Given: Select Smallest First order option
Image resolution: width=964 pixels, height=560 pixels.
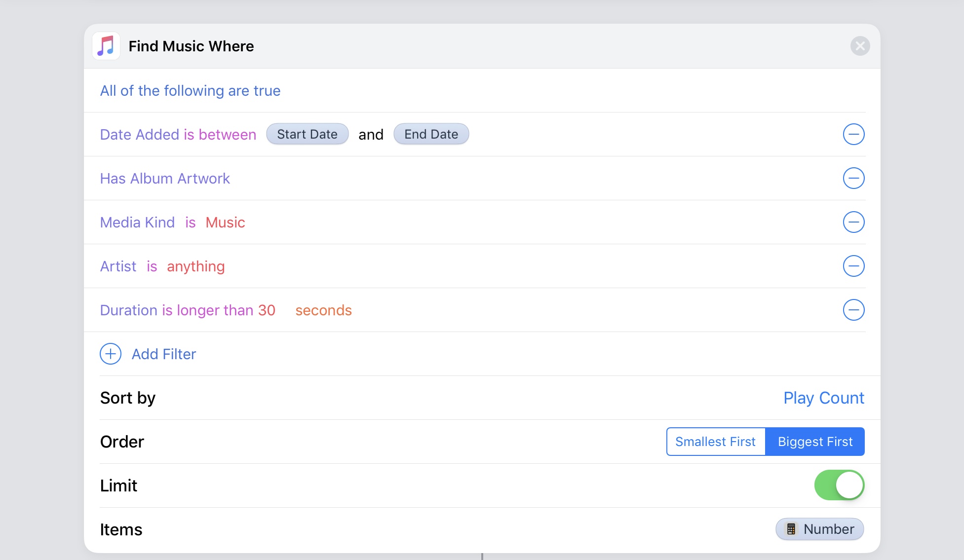Looking at the screenshot, I should pos(715,441).
